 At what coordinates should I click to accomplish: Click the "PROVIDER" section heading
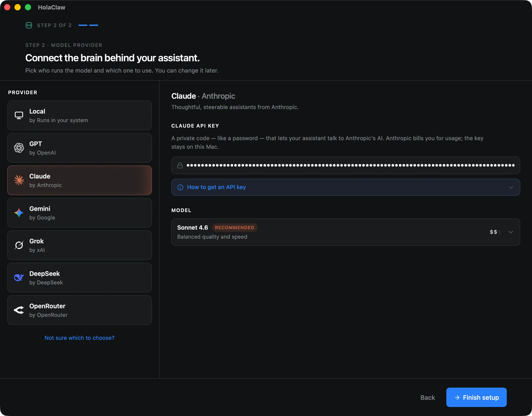click(23, 93)
